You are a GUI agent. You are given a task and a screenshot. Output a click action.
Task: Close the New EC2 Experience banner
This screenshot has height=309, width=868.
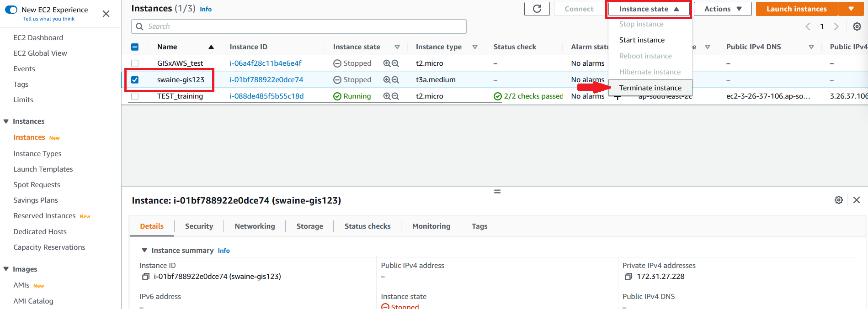tap(106, 14)
